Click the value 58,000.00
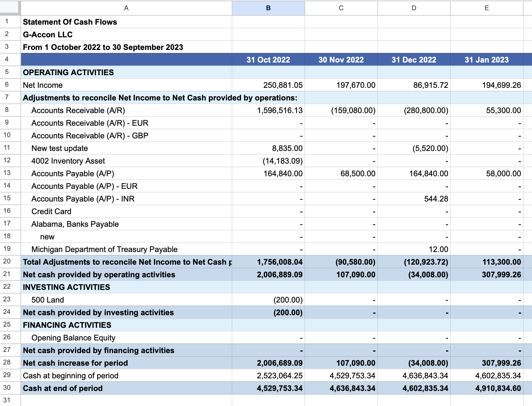 click(x=503, y=174)
